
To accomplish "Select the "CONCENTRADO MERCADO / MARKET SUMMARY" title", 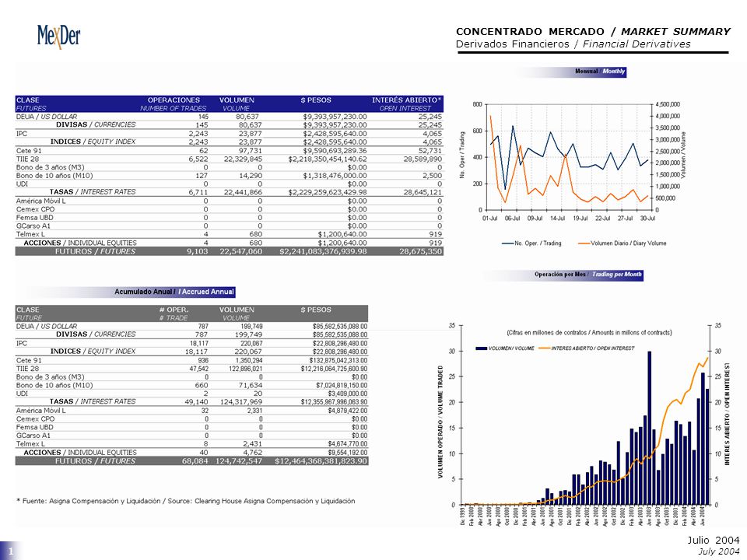I will pos(593,31).
